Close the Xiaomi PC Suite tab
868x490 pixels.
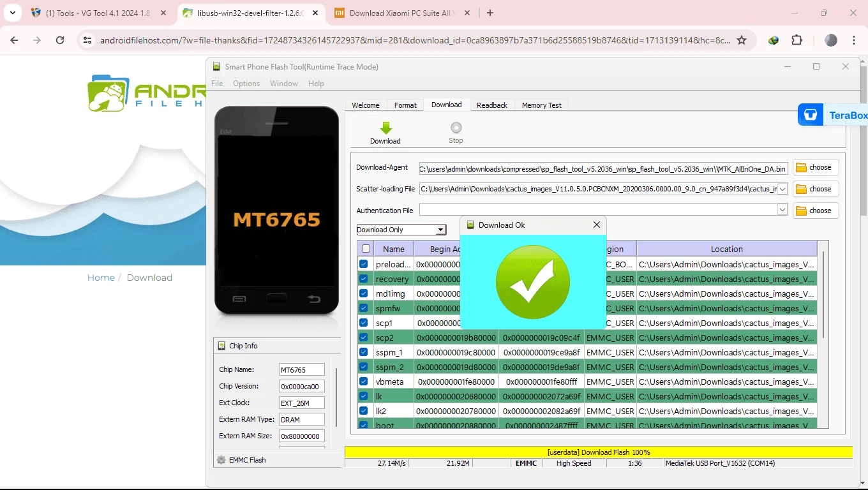(x=467, y=13)
